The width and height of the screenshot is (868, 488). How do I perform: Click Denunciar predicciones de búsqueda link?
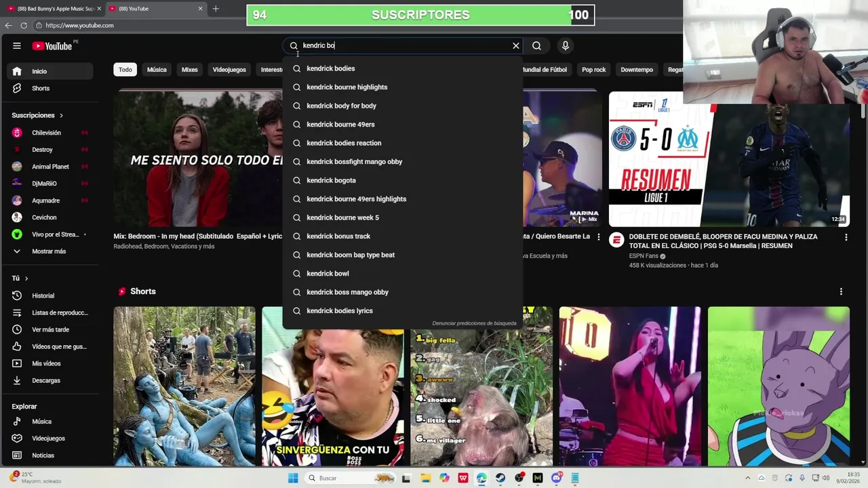474,323
